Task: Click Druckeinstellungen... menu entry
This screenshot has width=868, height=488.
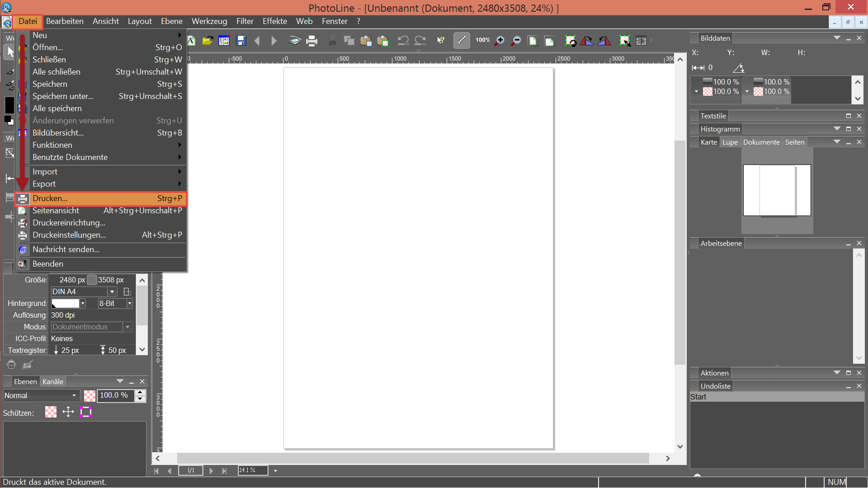Action: click(101, 235)
